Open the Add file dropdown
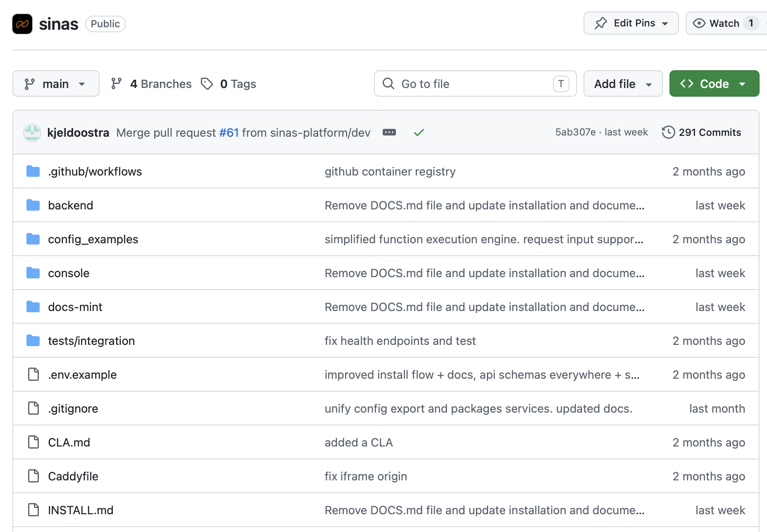 pyautogui.click(x=623, y=83)
